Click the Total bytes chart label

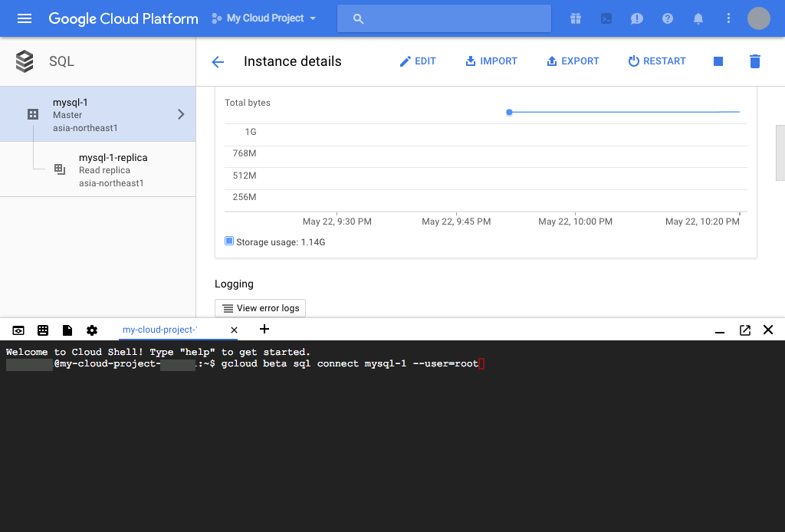tap(248, 103)
